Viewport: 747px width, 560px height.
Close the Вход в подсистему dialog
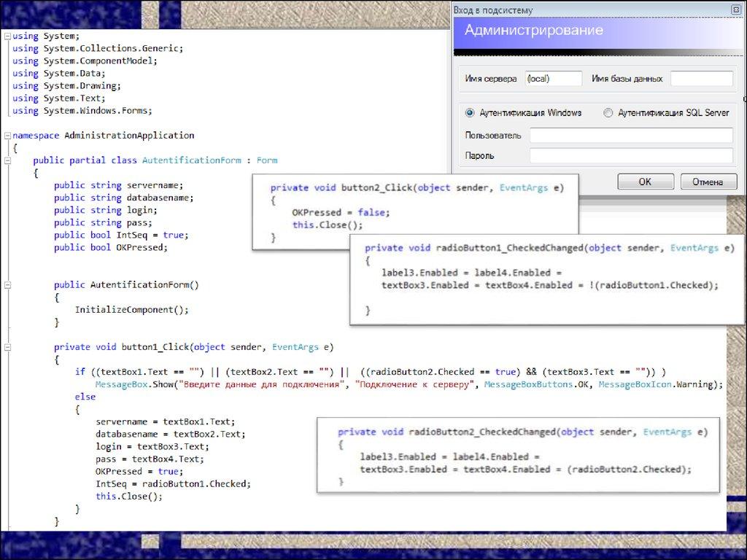(735, 10)
